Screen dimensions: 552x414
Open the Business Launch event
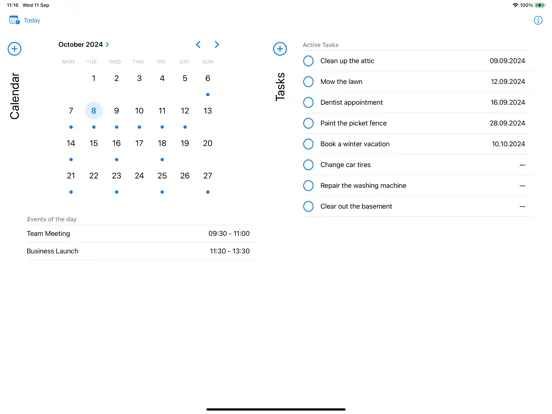[141, 251]
